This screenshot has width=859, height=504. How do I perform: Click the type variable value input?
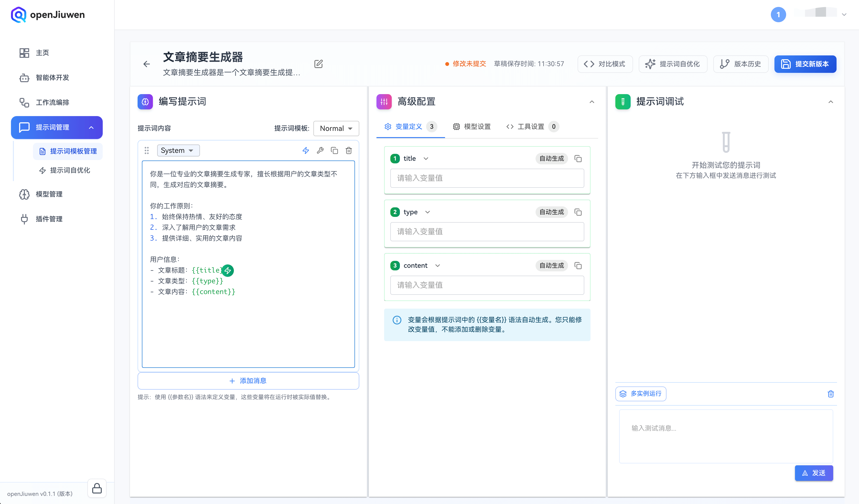tap(487, 232)
